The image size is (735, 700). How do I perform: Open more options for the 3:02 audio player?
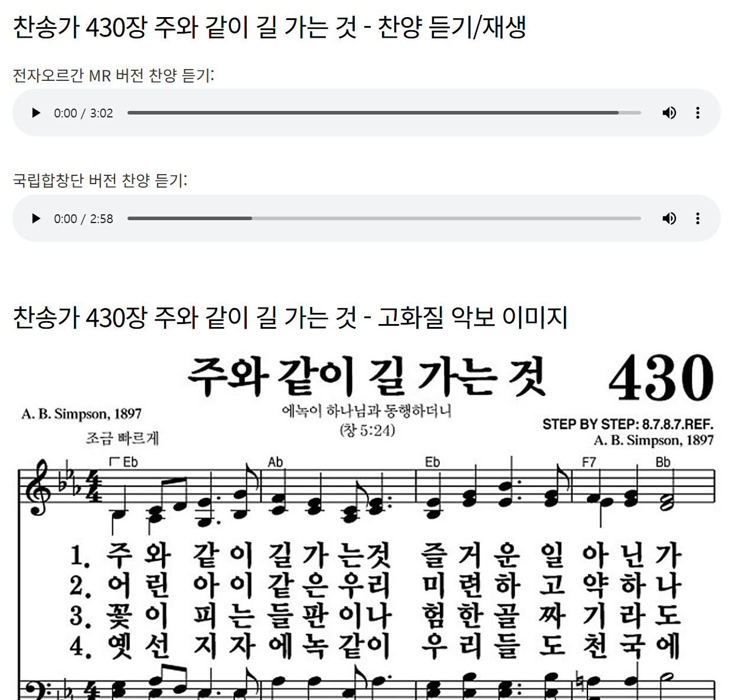pyautogui.click(x=698, y=113)
